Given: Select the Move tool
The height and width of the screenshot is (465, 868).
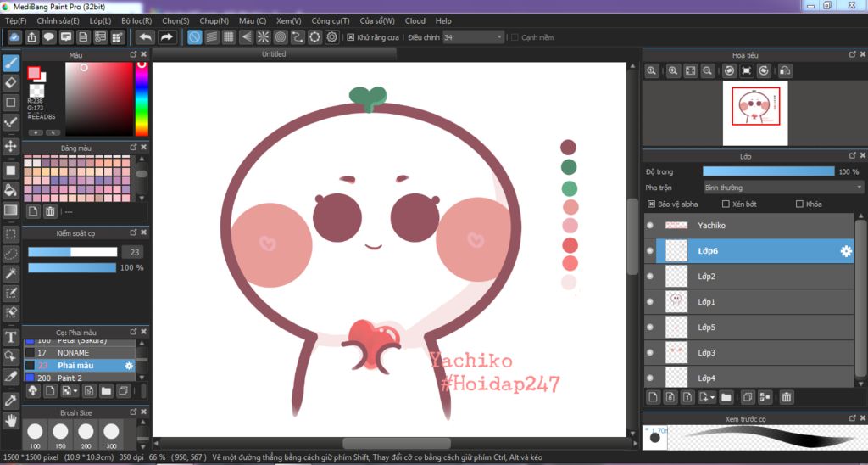Looking at the screenshot, I should click(x=10, y=146).
